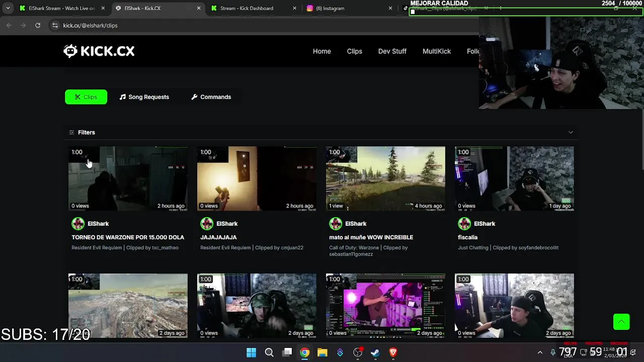Play the TORNEO DE WARZONE clip thumbnail
The width and height of the screenshot is (644, 362).
click(x=128, y=178)
